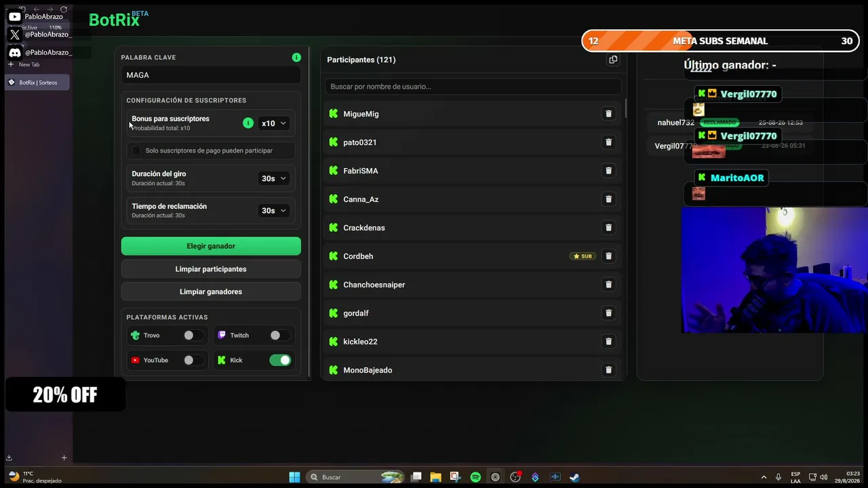Click the participants list scrollbar
868x488 pixels.
click(x=625, y=107)
